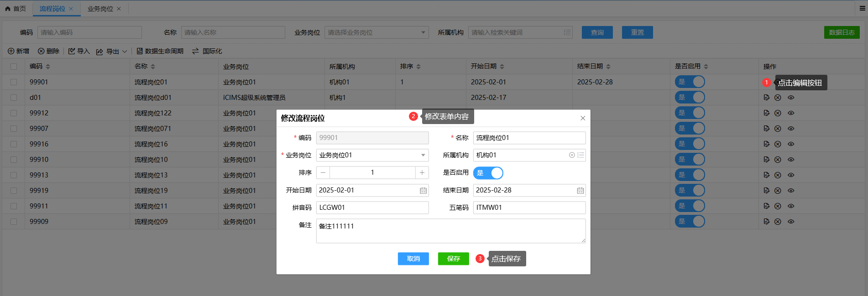868x296 pixels.
Task: Go to the 首页 home tab
Action: [16, 9]
